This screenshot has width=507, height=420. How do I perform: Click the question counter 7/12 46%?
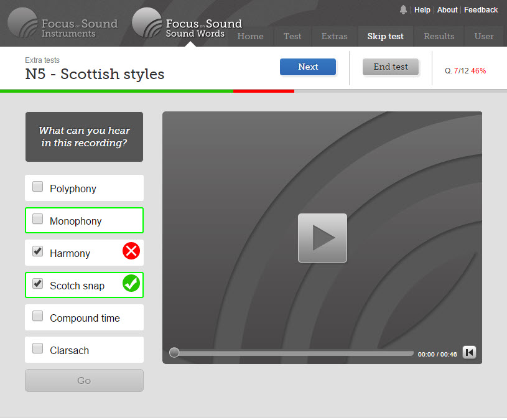[x=465, y=71]
